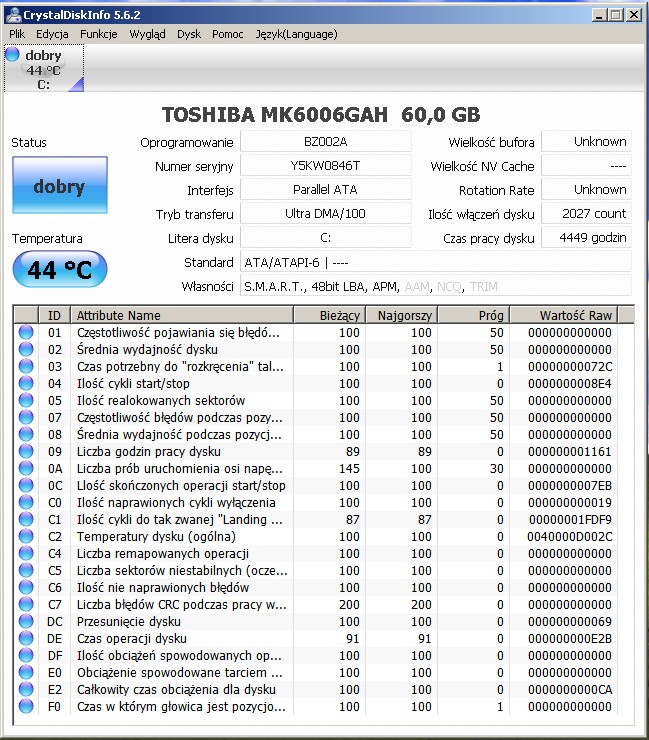Click the serial number field Y5KW0846T

pos(326,166)
